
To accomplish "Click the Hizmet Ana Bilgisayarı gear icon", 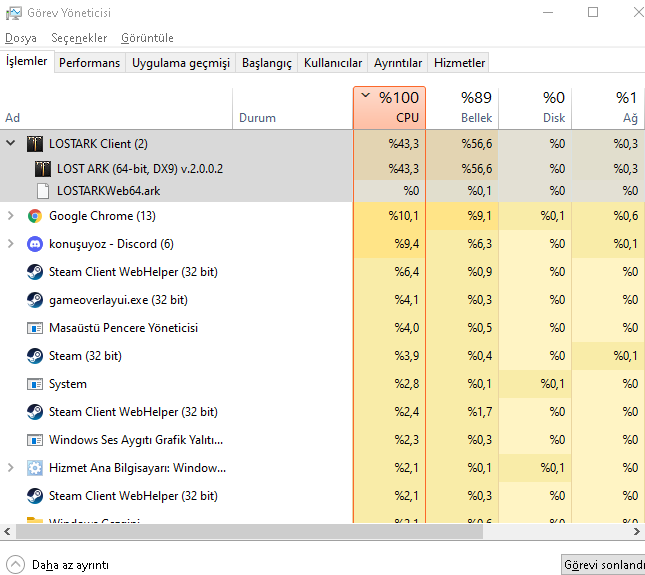I will (x=35, y=468).
